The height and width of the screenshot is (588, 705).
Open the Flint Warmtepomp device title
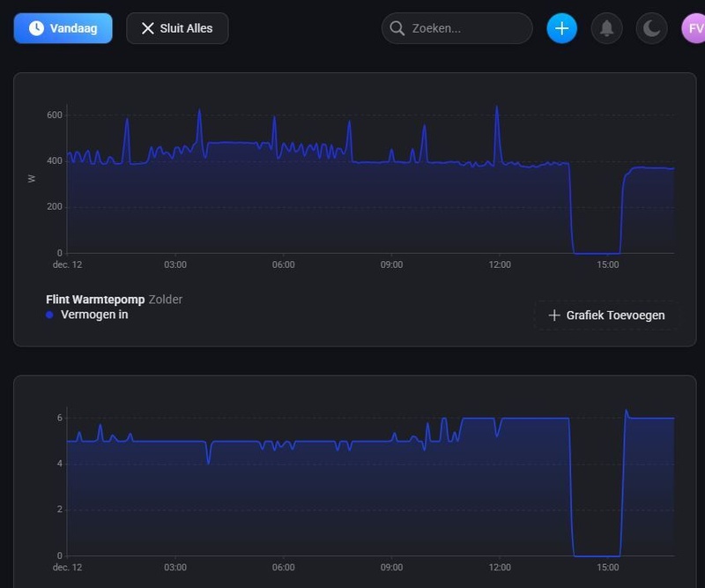pyautogui.click(x=95, y=300)
